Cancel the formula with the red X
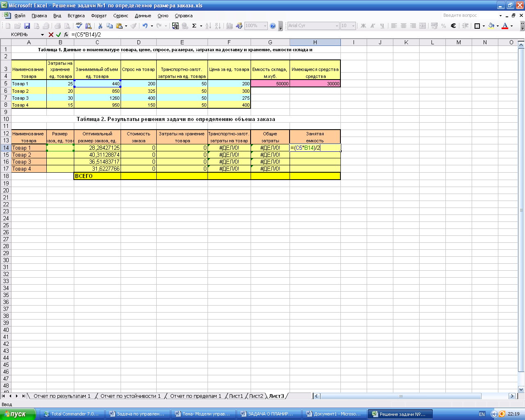Viewport: 525px width, 420px height. [x=51, y=35]
